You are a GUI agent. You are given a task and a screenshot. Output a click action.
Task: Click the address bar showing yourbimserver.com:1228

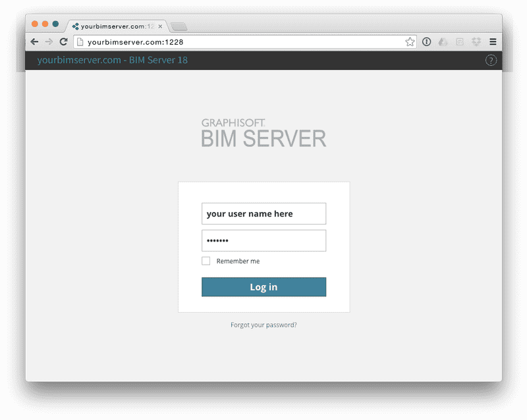pyautogui.click(x=237, y=42)
